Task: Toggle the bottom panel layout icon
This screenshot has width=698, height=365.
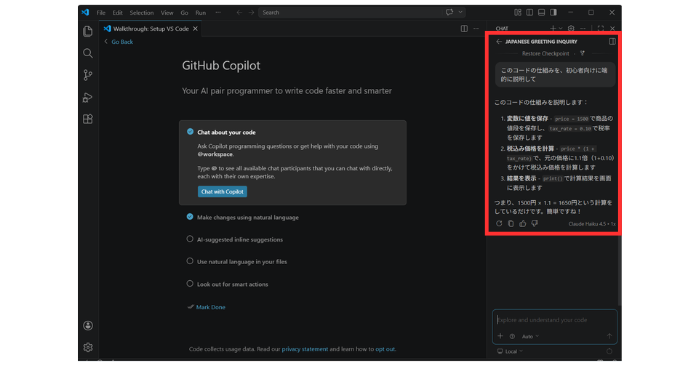Action: coord(541,12)
